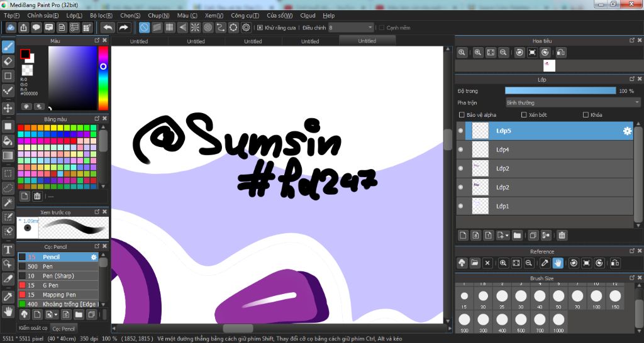Open Pencil brush settings gear

94,257
